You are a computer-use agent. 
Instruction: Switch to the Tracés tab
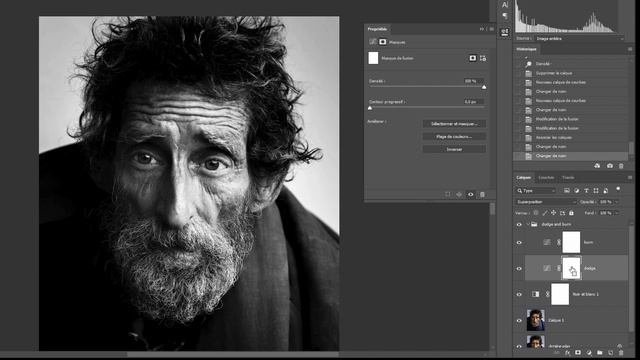(x=568, y=178)
